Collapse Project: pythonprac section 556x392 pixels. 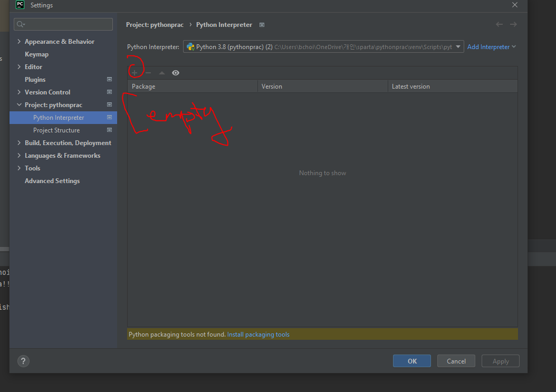pos(19,104)
